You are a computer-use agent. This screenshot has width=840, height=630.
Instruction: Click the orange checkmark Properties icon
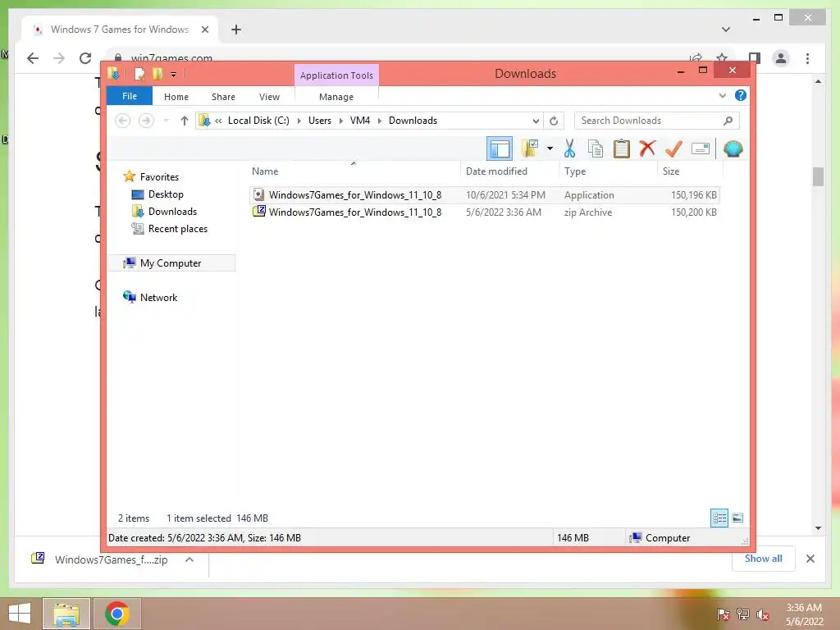point(673,148)
